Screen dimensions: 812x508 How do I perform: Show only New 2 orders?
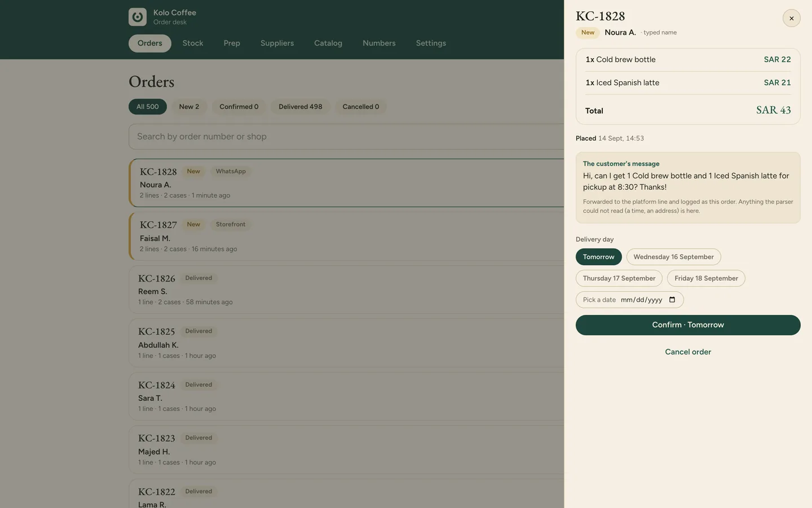click(x=189, y=107)
